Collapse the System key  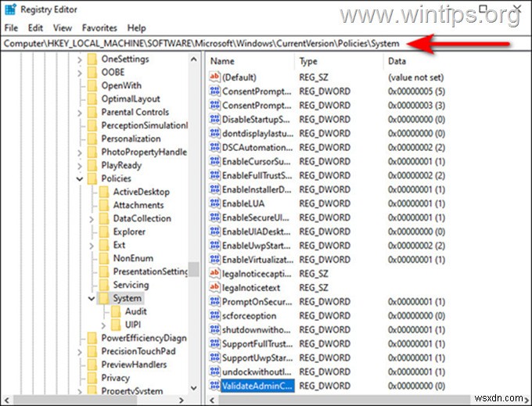click(x=92, y=299)
